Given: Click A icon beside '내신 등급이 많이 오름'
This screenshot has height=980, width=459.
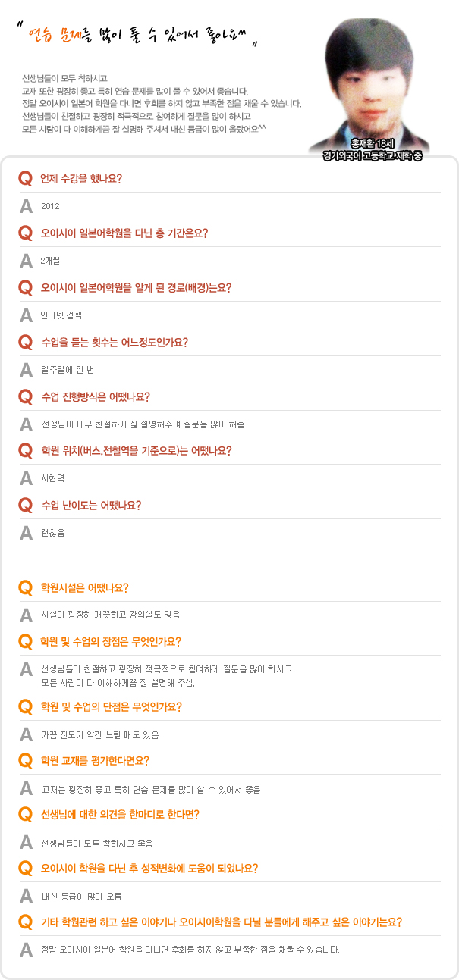Looking at the screenshot, I should (x=26, y=896).
